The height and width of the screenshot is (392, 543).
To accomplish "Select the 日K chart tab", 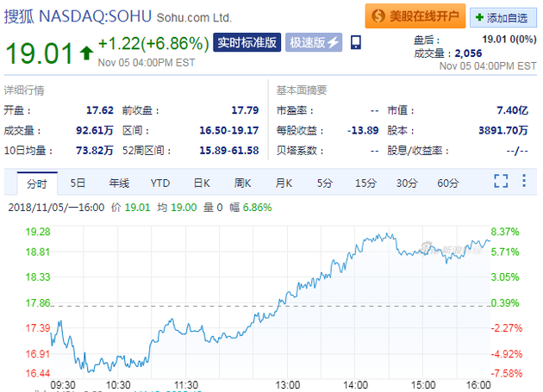I will [x=202, y=183].
